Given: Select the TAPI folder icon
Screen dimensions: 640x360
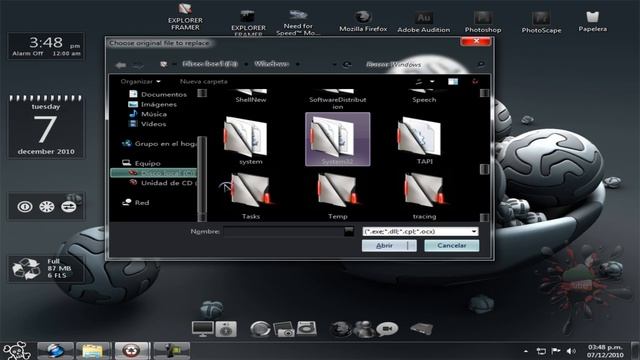Looking at the screenshot, I should (420, 137).
